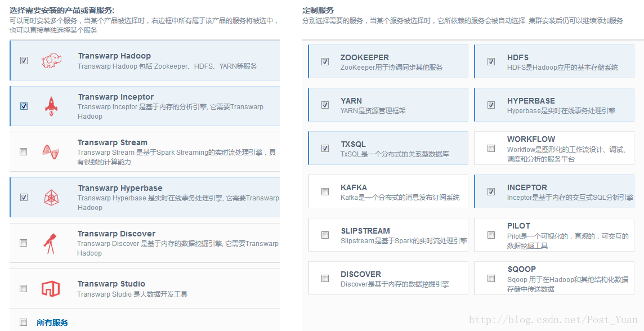
Task: Click the 'TxSQL是一个分布式的关系型数据库' description
Action: pyautogui.click(x=395, y=154)
